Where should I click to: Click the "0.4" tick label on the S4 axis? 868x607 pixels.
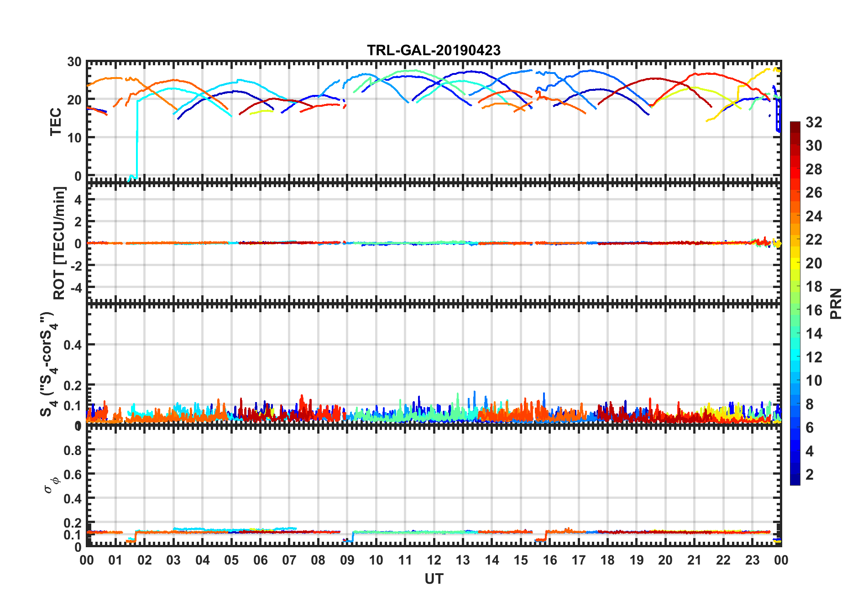pos(73,345)
